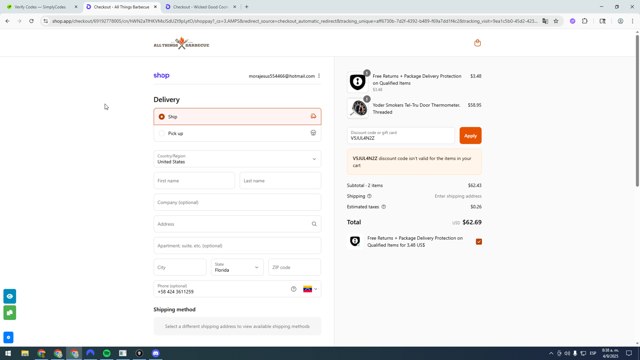Click into the ZIP code field

point(295,267)
